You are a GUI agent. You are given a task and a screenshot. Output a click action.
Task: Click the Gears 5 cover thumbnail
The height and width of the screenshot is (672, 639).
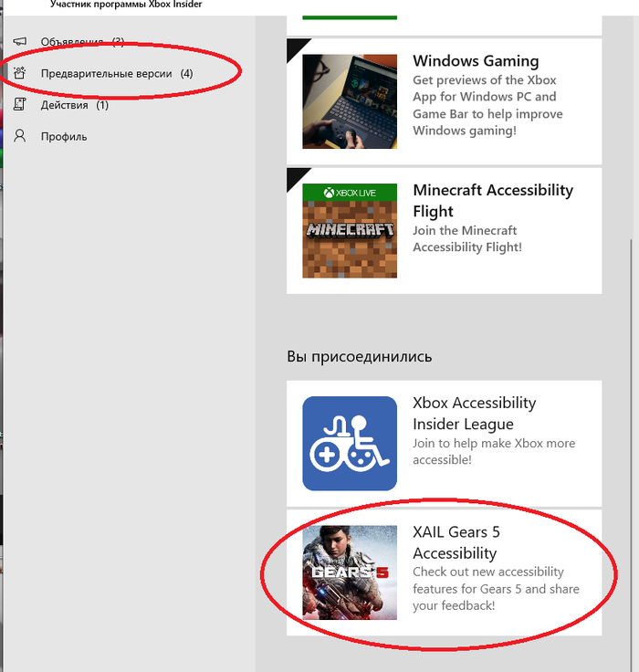[x=350, y=572]
